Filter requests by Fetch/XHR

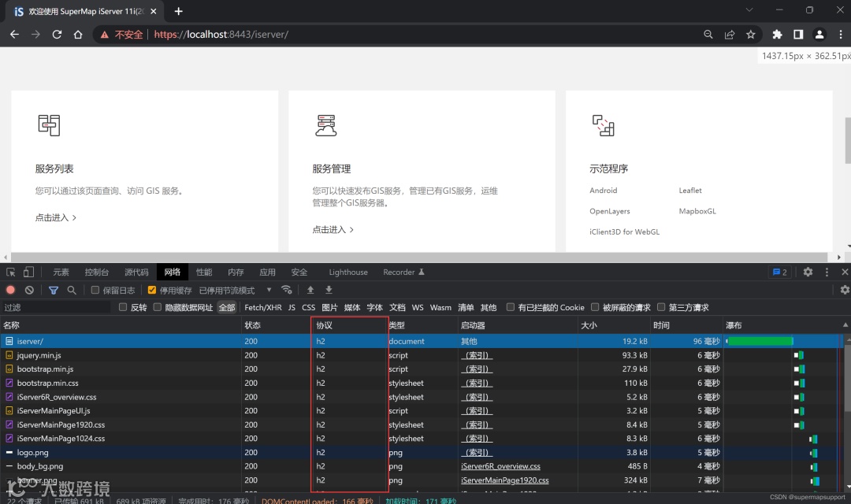tap(262, 307)
